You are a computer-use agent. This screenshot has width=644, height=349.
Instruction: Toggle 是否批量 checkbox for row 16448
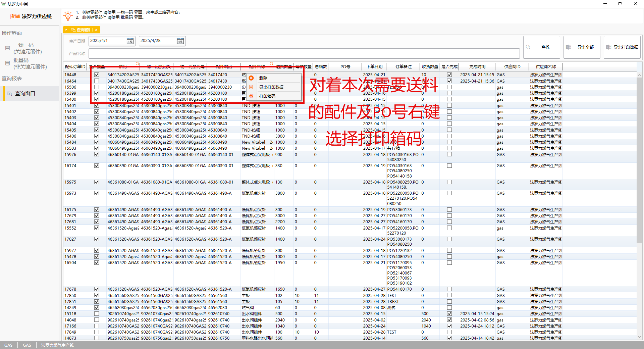(97, 75)
